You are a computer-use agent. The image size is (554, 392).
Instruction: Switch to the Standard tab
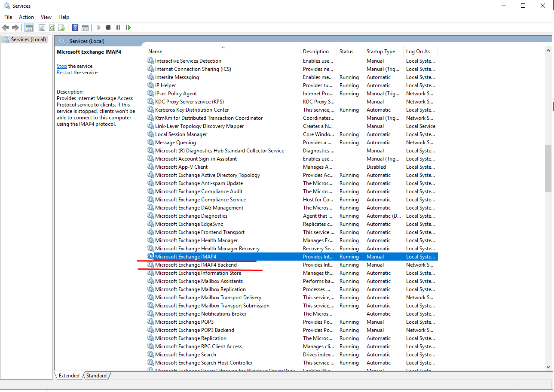click(x=96, y=375)
